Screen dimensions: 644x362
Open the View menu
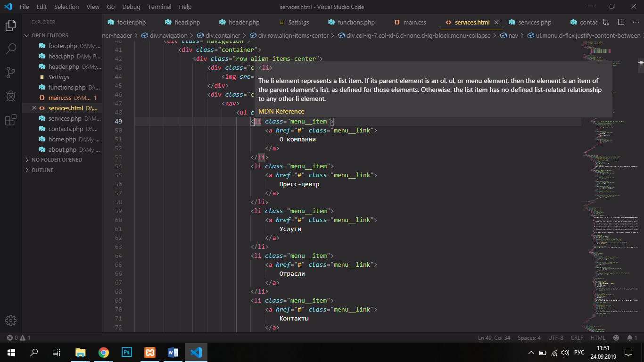(x=93, y=7)
